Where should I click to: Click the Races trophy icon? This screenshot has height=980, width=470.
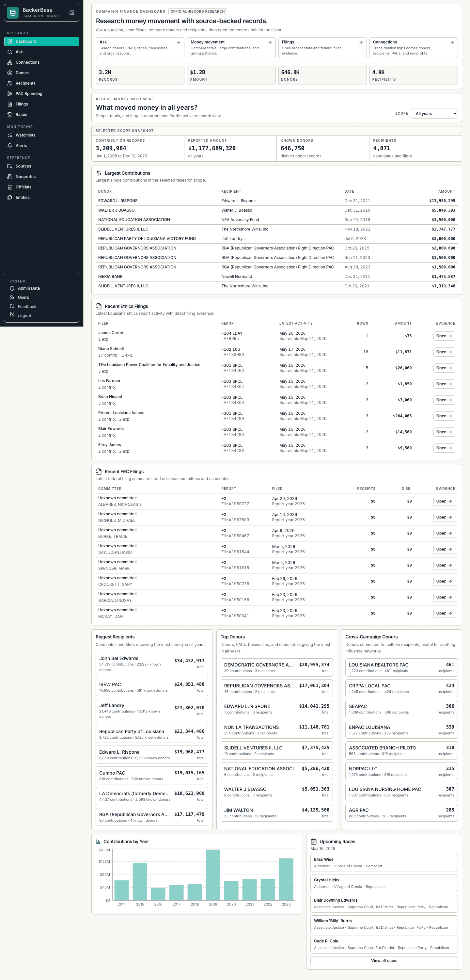[x=10, y=115]
